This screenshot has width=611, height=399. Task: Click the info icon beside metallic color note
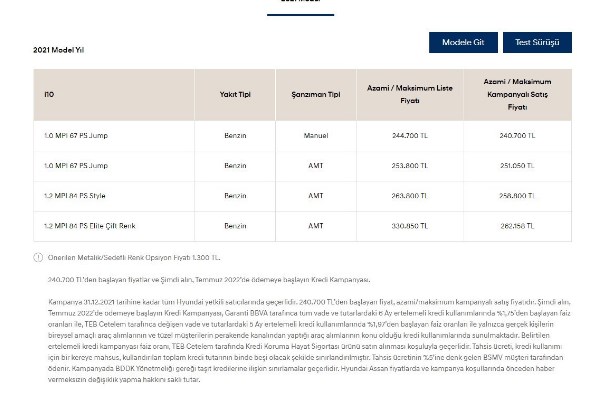(x=38, y=258)
